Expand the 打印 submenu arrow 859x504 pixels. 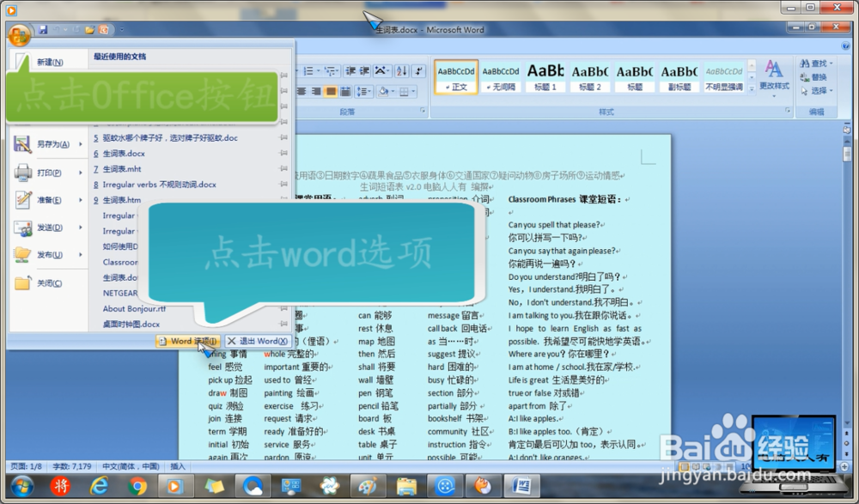pyautogui.click(x=81, y=173)
